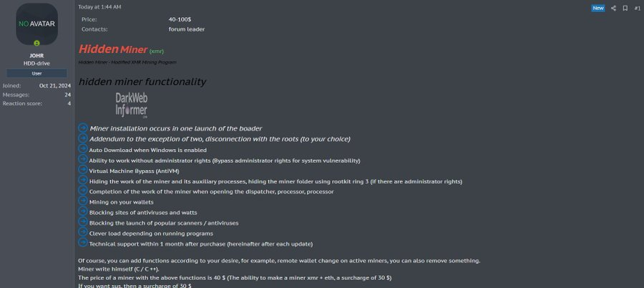Bookmark this post with the bookmark icon
The width and height of the screenshot is (644, 288).
pyautogui.click(x=625, y=8)
